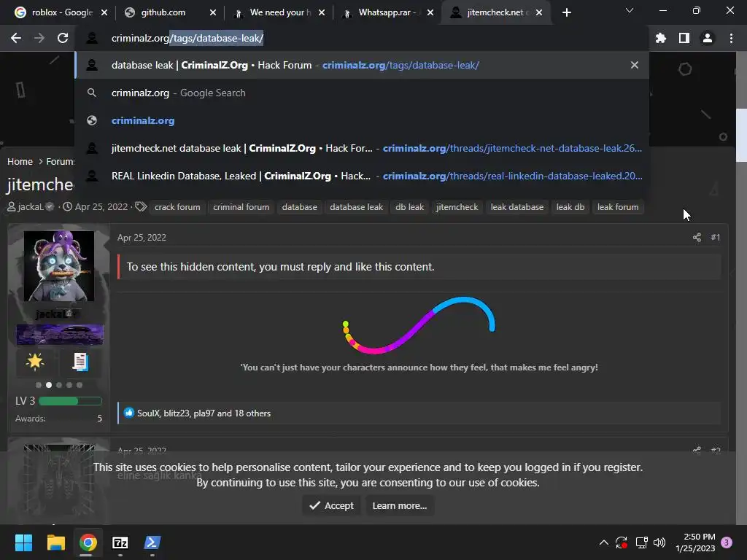Viewport: 747px width, 560px height.
Task: Open the criminal forum tag
Action: tap(241, 207)
